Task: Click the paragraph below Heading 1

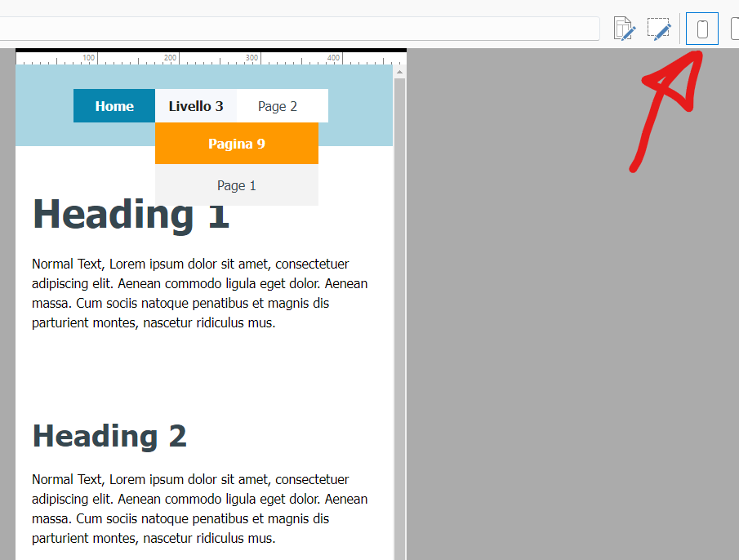Action: tap(200, 293)
